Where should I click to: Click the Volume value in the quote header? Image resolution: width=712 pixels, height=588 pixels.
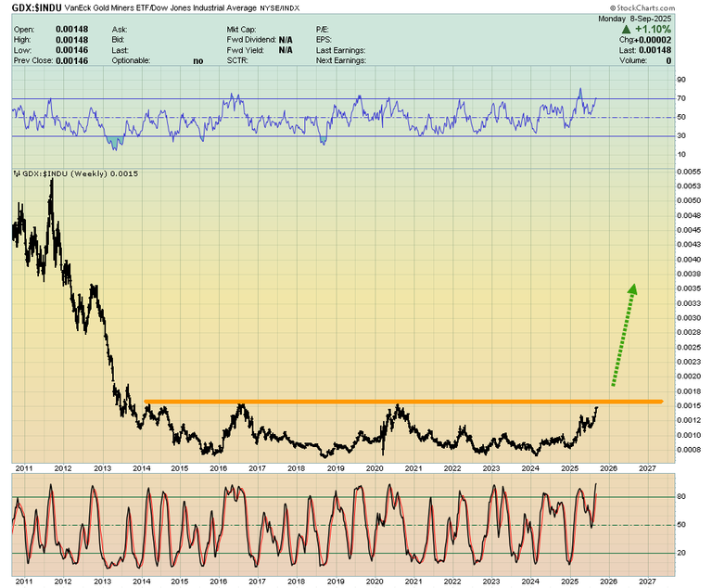click(x=667, y=60)
